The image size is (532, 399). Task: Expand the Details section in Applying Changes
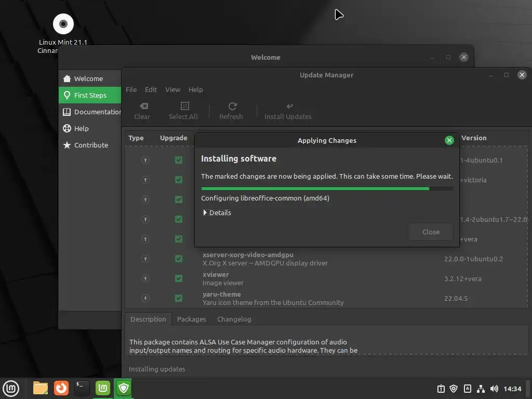(217, 212)
